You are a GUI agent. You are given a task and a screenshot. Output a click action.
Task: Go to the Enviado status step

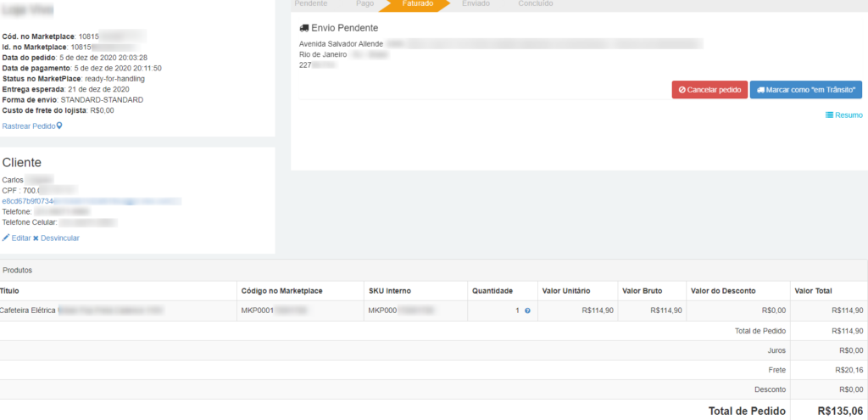click(x=475, y=4)
